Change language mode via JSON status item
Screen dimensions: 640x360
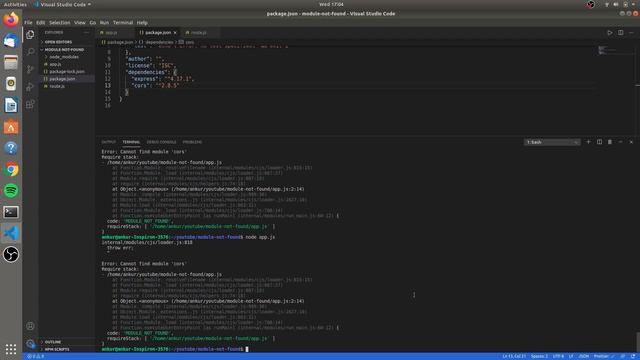[584, 356]
